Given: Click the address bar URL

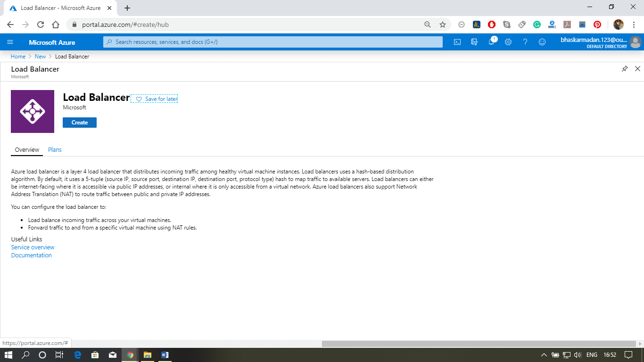Looking at the screenshot, I should click(x=125, y=25).
